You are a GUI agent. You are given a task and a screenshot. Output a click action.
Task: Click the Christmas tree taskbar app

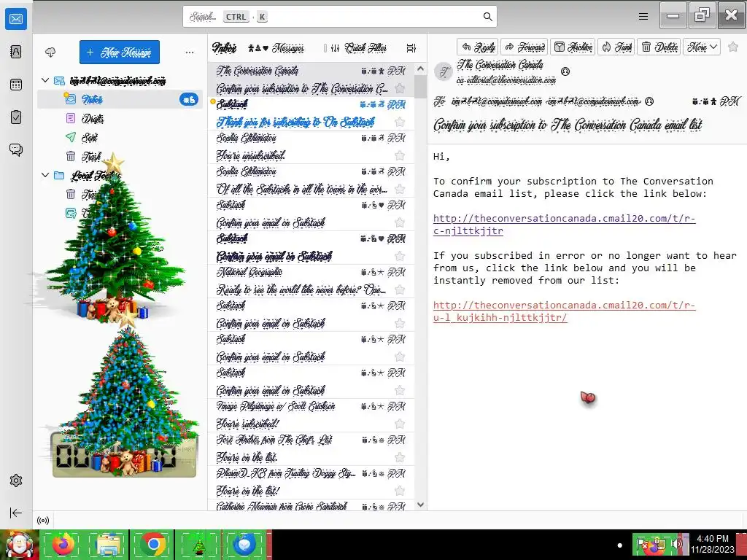click(198, 544)
